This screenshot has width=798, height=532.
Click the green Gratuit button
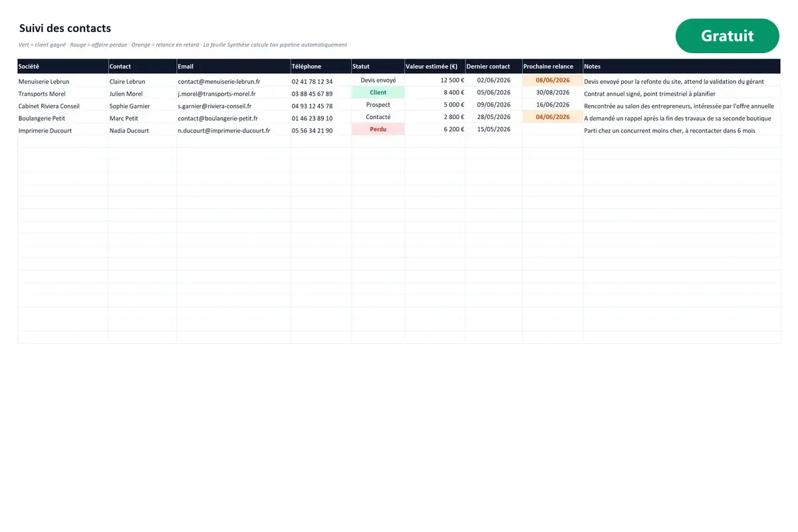727,36
